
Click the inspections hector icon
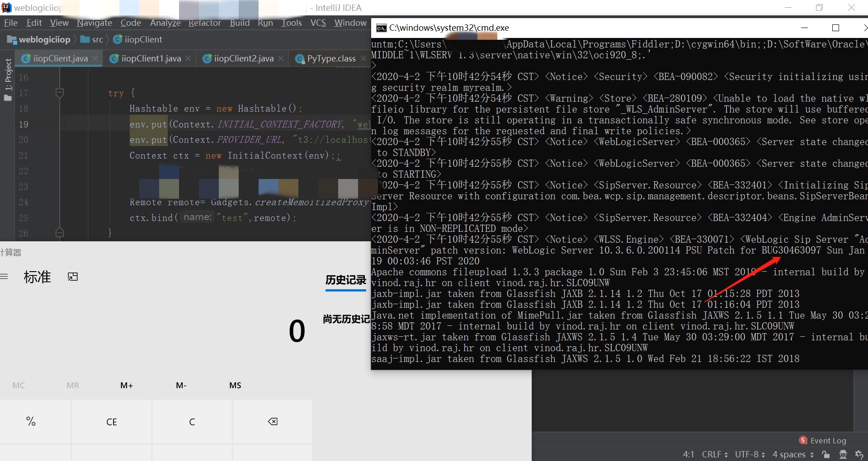click(843, 454)
